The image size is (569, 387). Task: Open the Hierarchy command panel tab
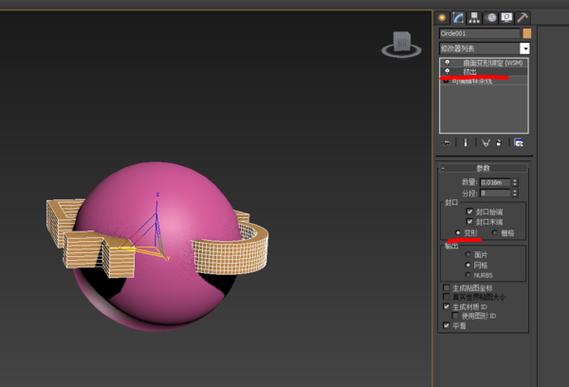tap(474, 18)
